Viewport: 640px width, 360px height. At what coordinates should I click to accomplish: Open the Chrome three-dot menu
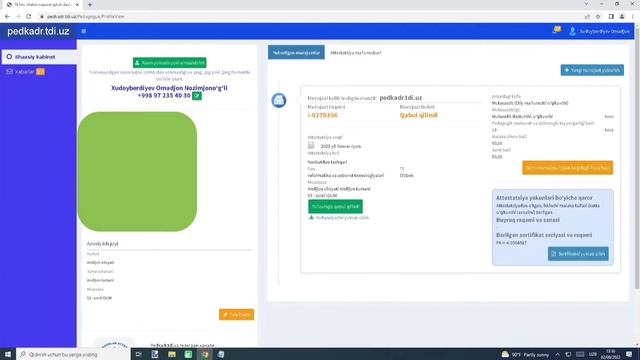coord(633,16)
